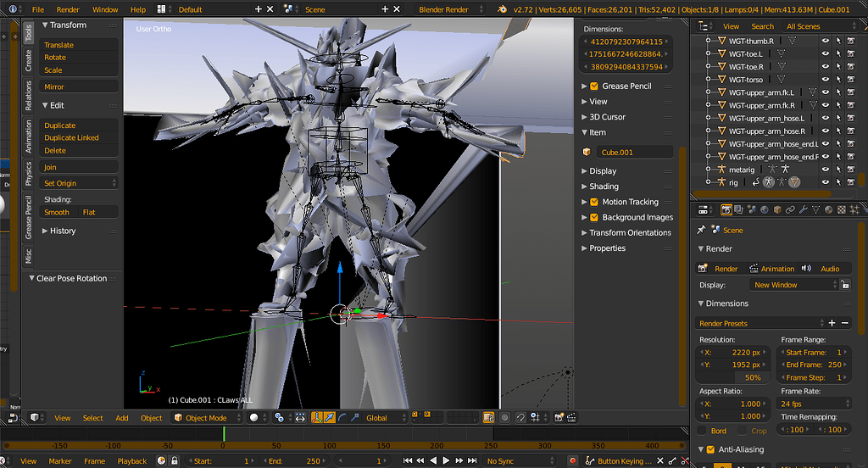Toggle renderability camera icon for metarig

click(851, 170)
